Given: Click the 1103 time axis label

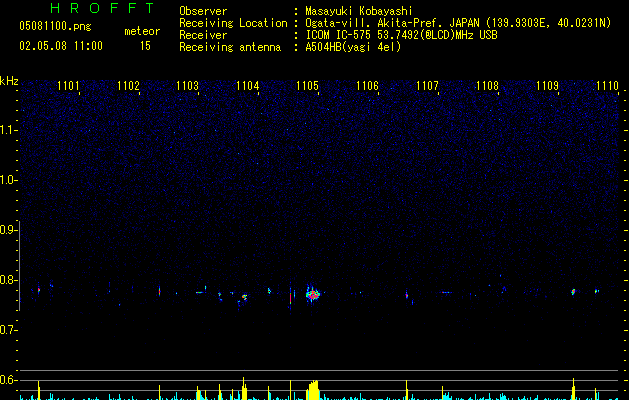Looking at the screenshot, I should tap(188, 86).
